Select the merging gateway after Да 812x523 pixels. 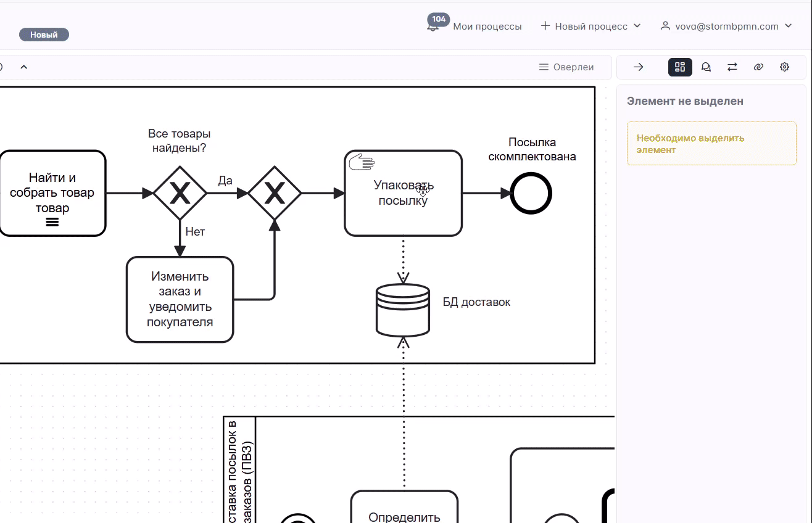(x=275, y=194)
